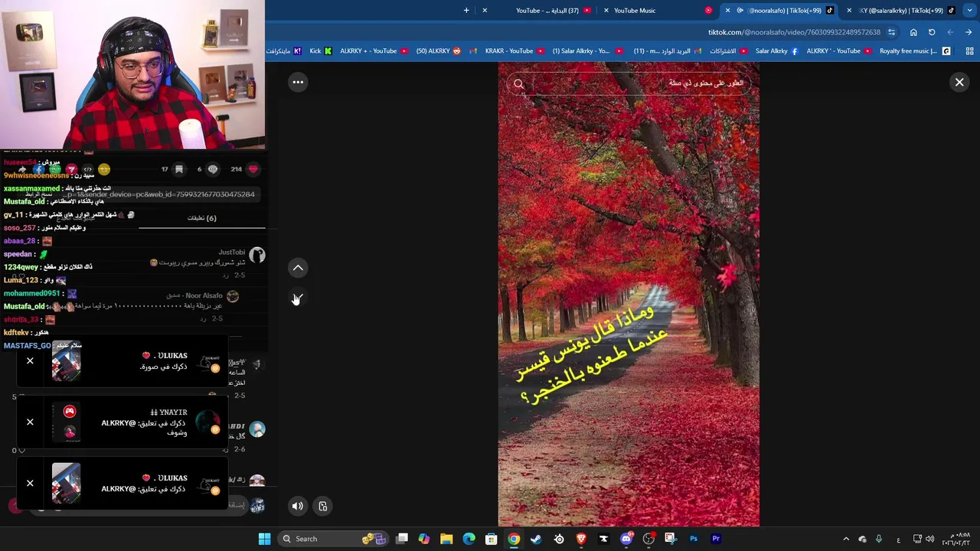Save video with the bookmark icon
The width and height of the screenshot is (980, 551).
(x=178, y=169)
